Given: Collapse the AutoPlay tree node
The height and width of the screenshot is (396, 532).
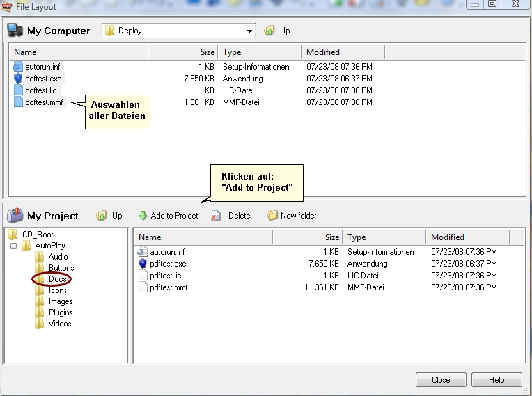Looking at the screenshot, I should 13,246.
